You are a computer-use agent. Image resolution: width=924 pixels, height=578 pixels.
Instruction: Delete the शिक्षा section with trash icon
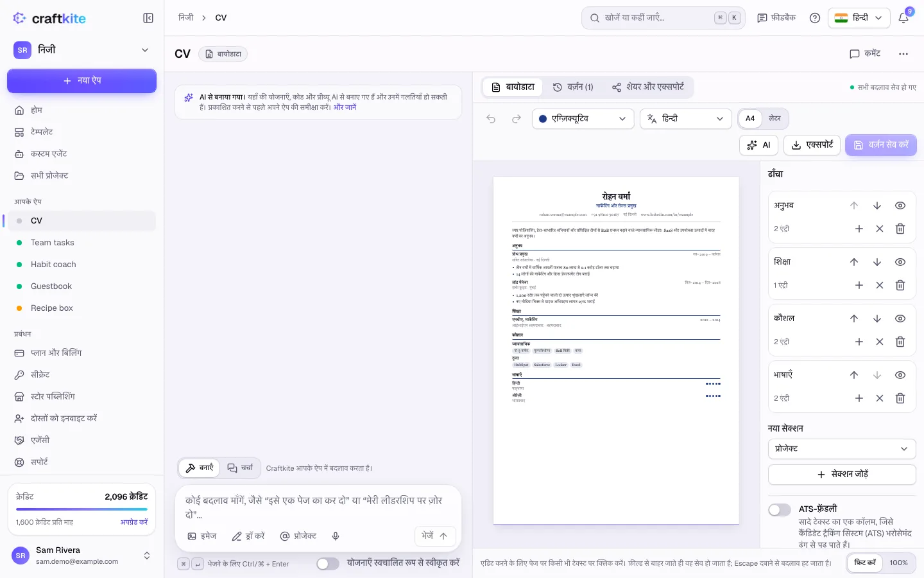tap(900, 285)
